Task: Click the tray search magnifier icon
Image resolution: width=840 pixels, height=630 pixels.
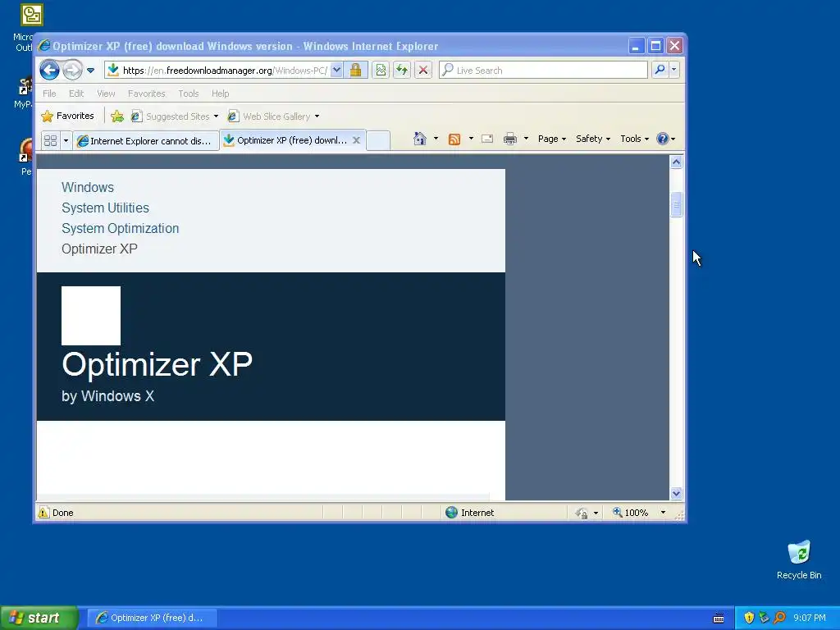Action: tap(779, 618)
